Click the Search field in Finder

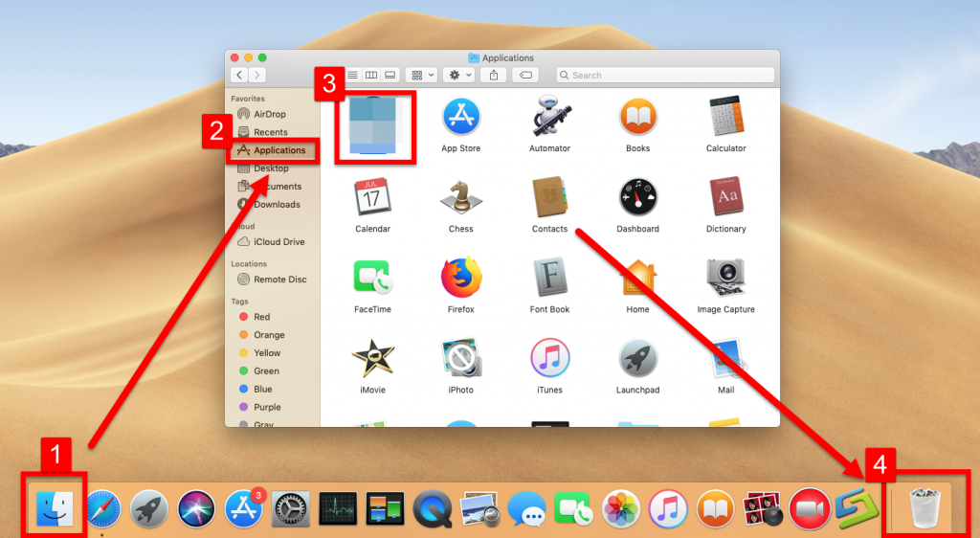[670, 75]
